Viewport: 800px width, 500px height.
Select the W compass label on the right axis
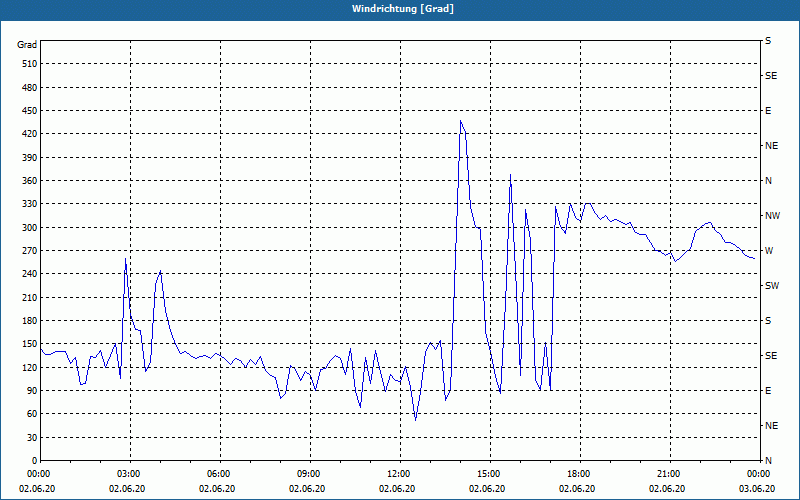pyautogui.click(x=769, y=251)
